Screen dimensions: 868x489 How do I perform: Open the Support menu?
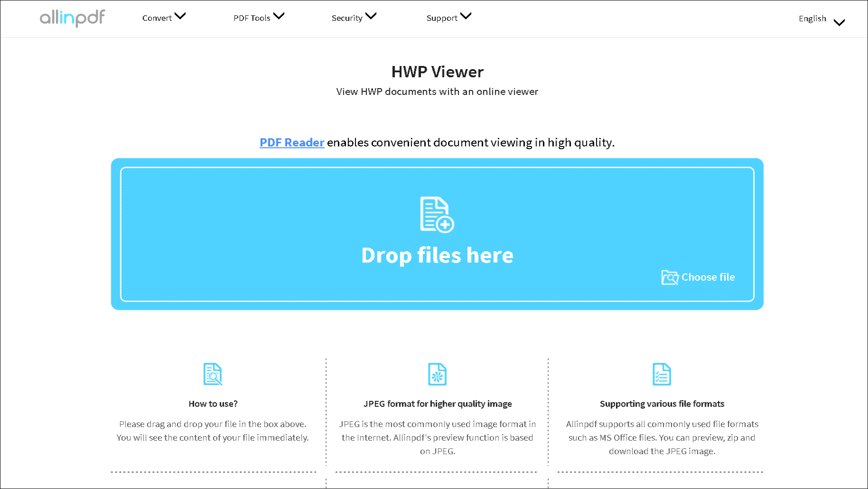pos(442,18)
